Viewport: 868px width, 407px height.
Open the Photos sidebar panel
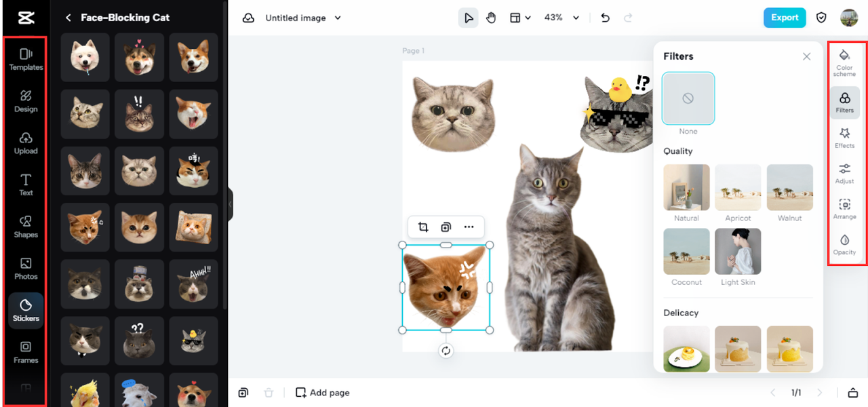click(x=26, y=269)
